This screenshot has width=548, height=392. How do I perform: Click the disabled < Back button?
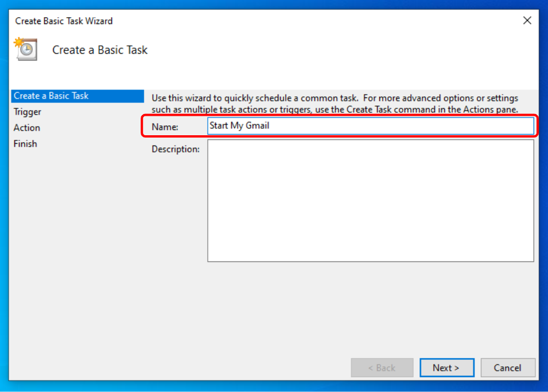click(x=382, y=367)
